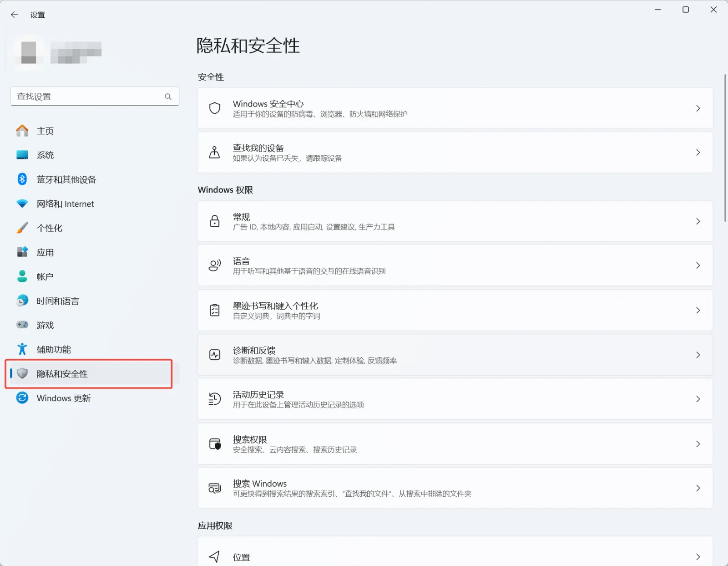Viewport: 728px width, 566px height.
Task: Click the 语音 heading text
Action: 241,261
